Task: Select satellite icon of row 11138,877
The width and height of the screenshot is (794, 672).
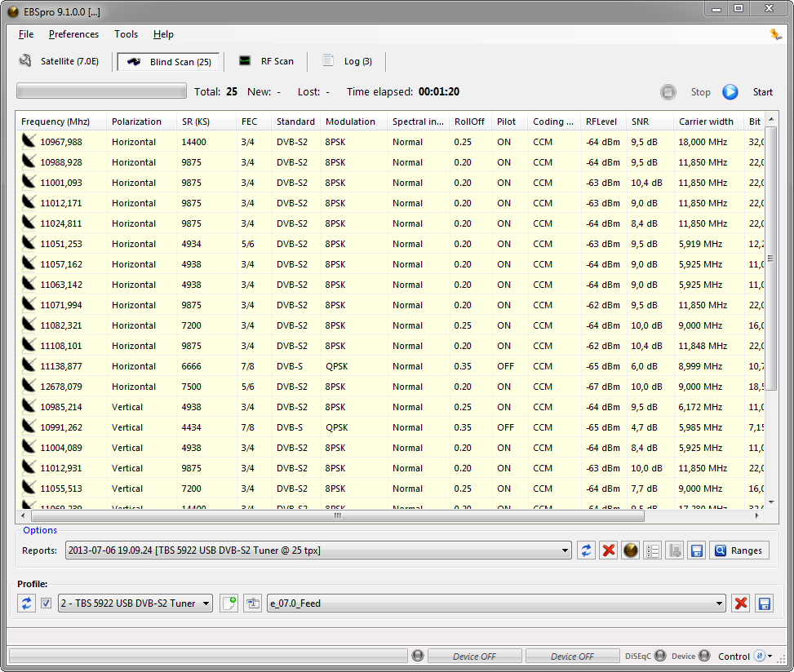Action: coord(29,365)
